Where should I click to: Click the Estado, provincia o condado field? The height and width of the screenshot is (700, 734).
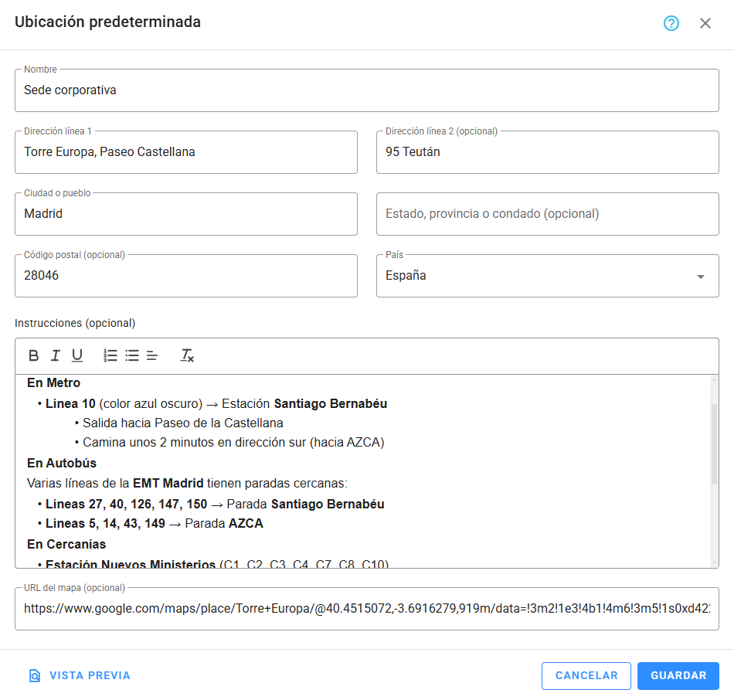click(547, 214)
